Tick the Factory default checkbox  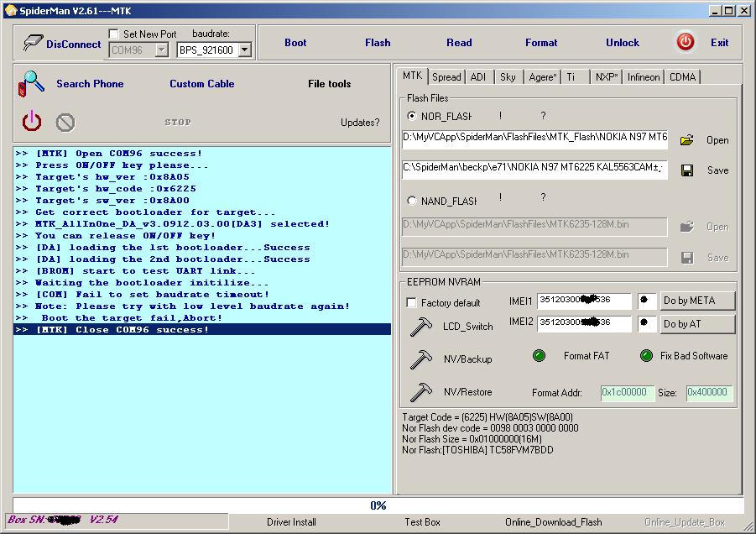411,302
